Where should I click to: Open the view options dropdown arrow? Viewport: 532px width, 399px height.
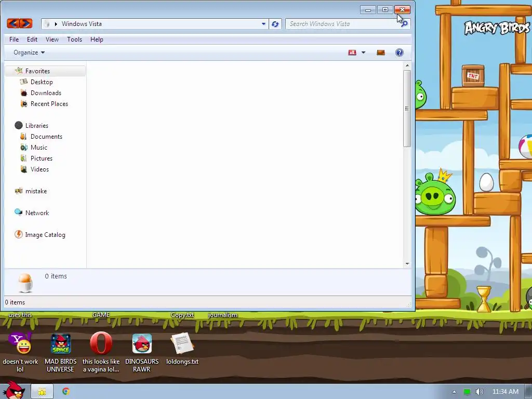[363, 52]
